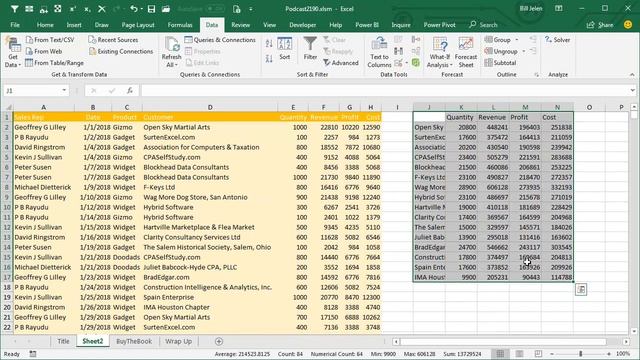Click the Superscript icon in Quick Access Toolbar
Viewport: 640px width, 360px height.
coord(73,9)
